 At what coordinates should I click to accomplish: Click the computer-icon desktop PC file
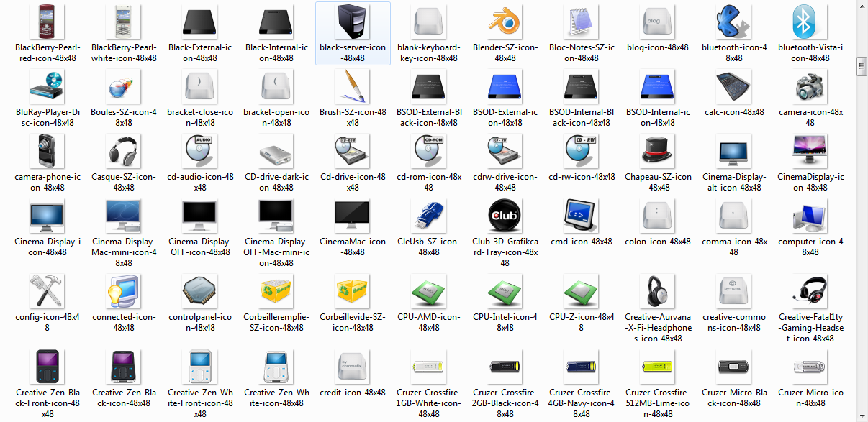point(810,216)
